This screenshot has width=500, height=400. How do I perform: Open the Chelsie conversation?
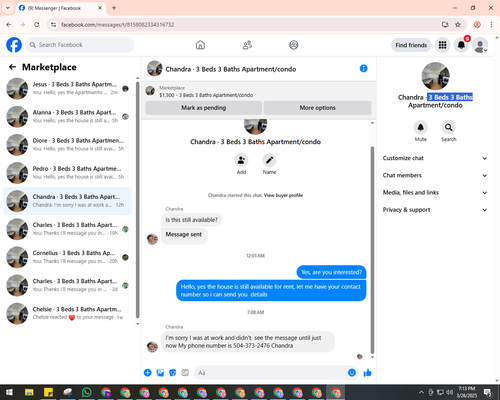67,313
